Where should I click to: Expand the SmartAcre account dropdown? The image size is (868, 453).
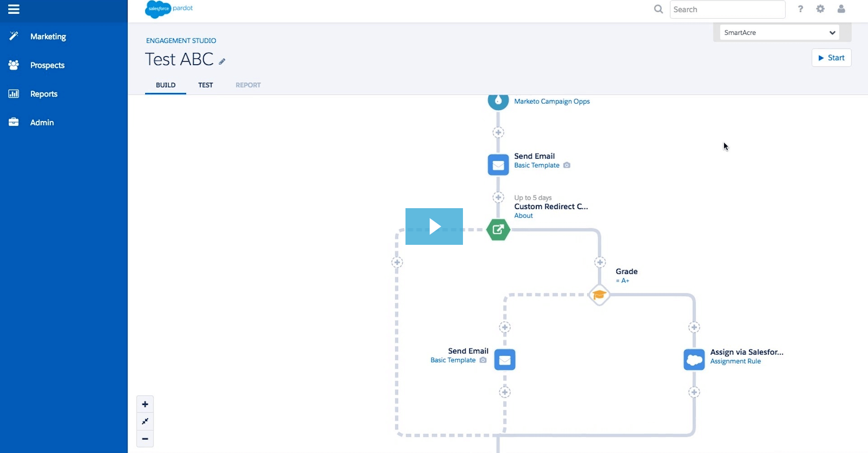coord(779,33)
